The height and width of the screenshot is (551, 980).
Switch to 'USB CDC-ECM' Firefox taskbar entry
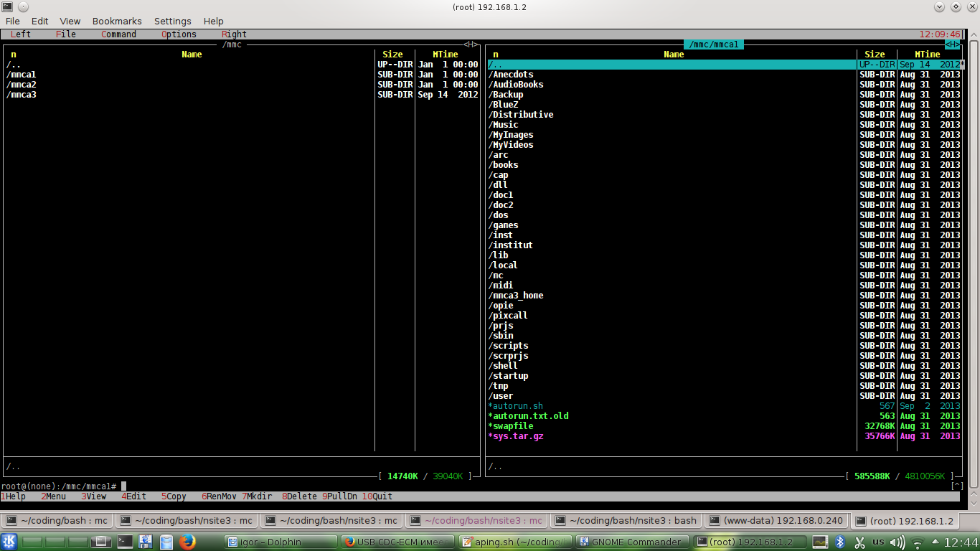coord(398,542)
